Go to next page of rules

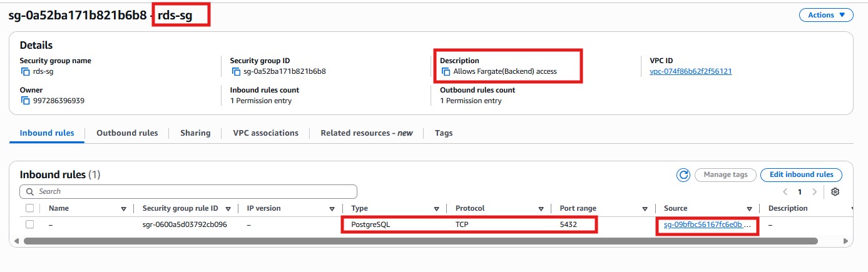[x=814, y=192]
